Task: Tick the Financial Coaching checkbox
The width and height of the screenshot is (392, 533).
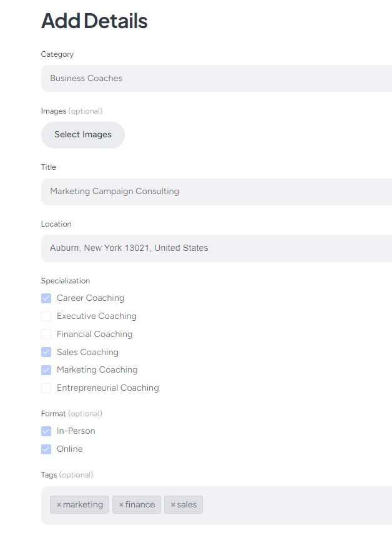Action: point(46,335)
